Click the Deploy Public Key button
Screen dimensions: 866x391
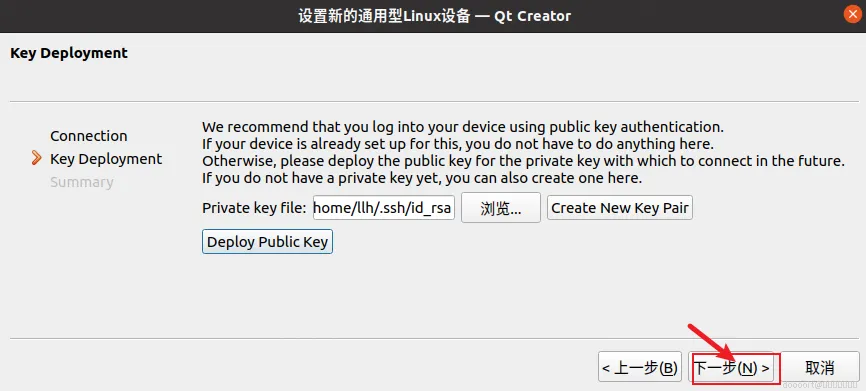pyautogui.click(x=267, y=242)
